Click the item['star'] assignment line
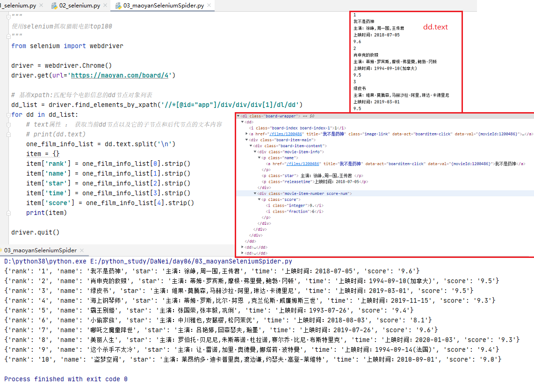534x392 pixels. (x=108, y=184)
